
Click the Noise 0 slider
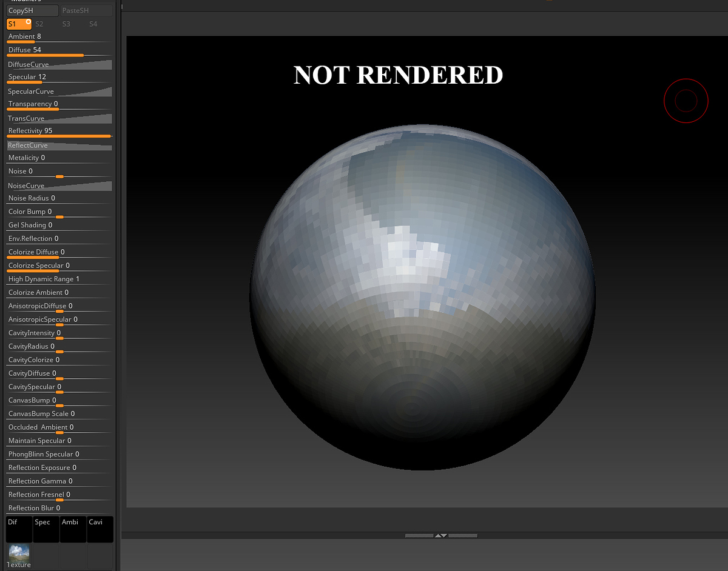coord(59,172)
